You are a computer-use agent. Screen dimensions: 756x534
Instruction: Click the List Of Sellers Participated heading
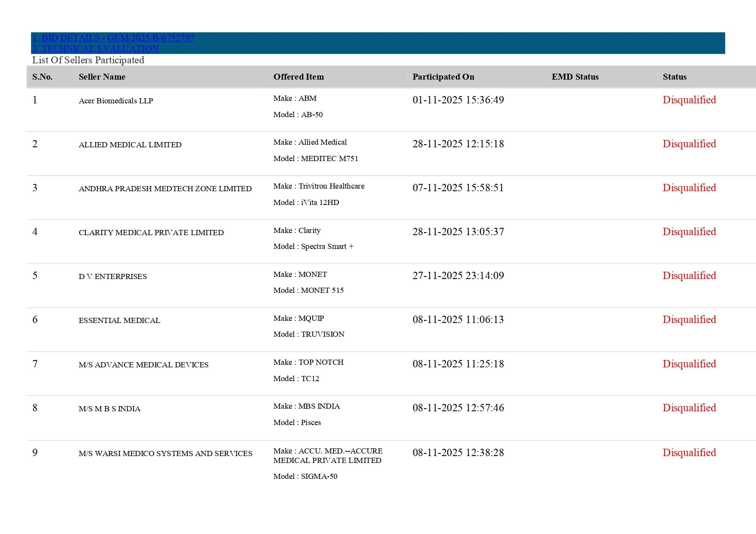coord(88,60)
